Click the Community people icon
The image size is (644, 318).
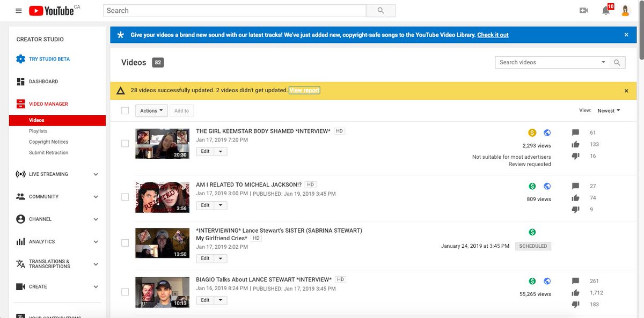(20, 197)
